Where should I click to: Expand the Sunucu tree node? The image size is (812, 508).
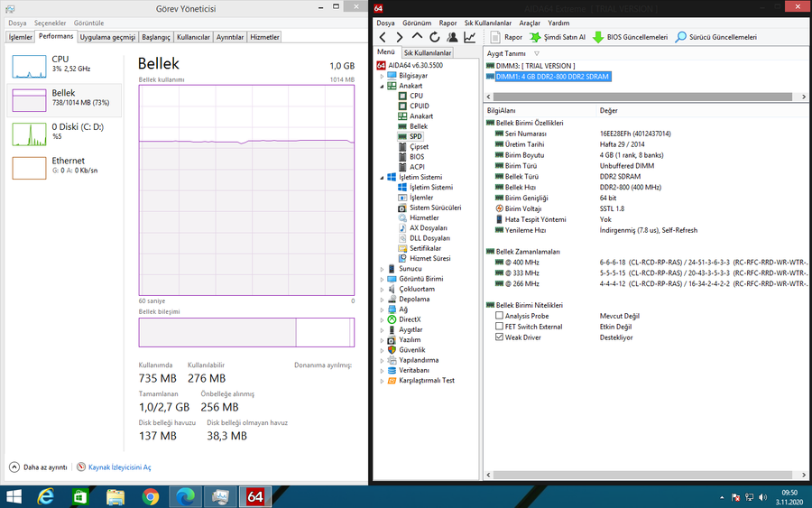click(x=383, y=269)
